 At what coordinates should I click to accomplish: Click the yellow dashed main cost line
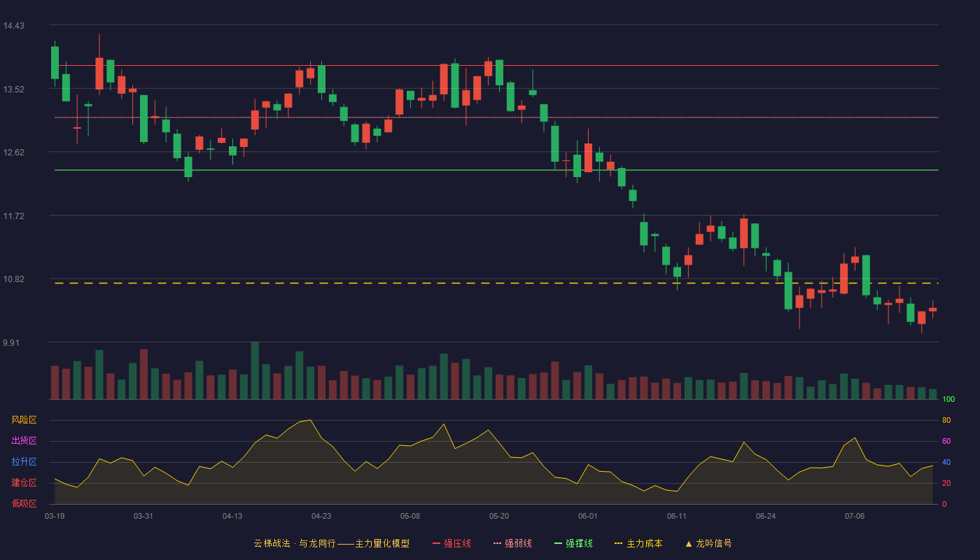coord(496,283)
